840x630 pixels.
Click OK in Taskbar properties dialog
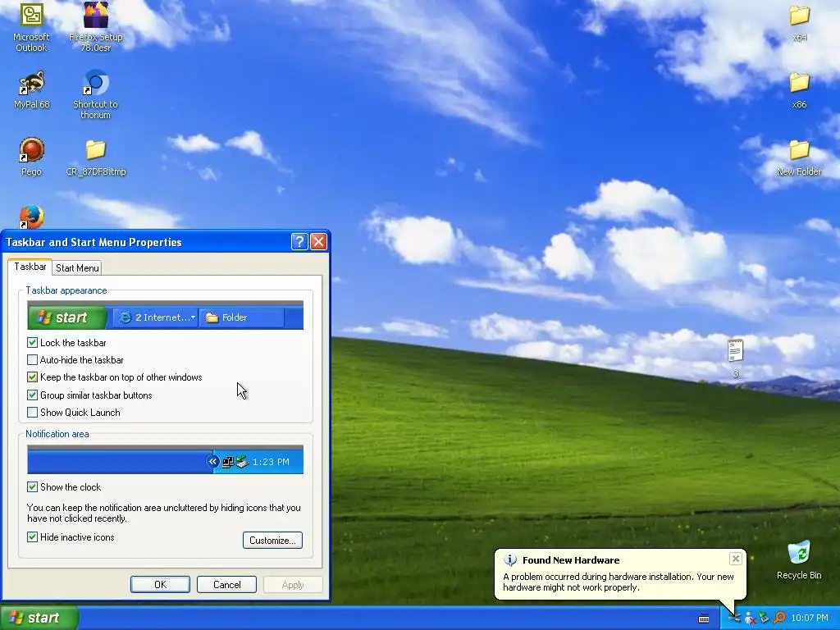[x=160, y=584]
